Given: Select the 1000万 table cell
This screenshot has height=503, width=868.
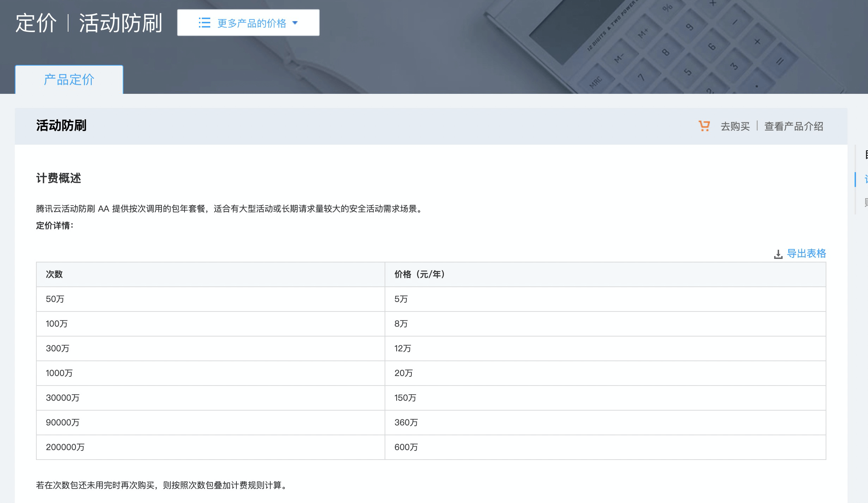Looking at the screenshot, I should [210, 373].
